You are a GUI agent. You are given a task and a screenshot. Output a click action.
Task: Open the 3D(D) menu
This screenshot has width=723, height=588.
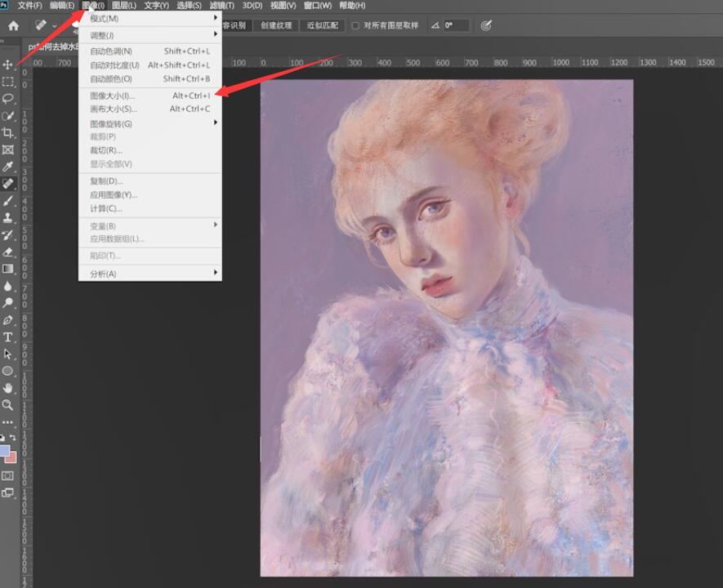[252, 6]
